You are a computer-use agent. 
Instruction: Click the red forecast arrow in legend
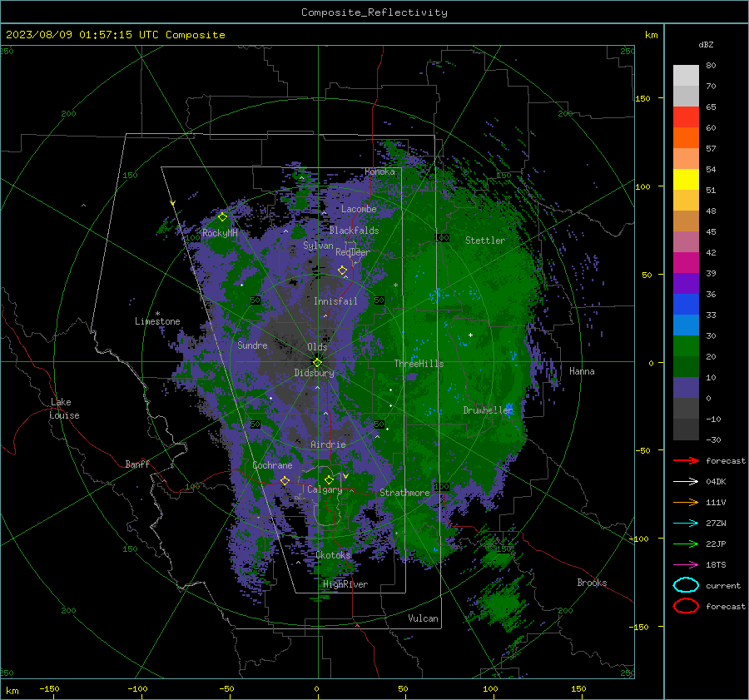coord(686,460)
